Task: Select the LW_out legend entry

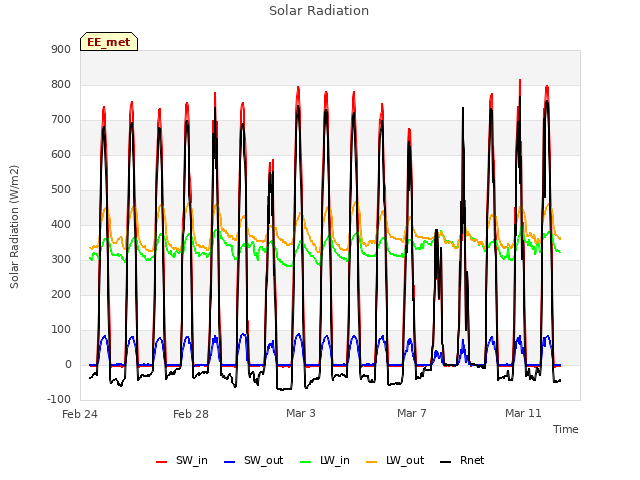Action: (395, 460)
